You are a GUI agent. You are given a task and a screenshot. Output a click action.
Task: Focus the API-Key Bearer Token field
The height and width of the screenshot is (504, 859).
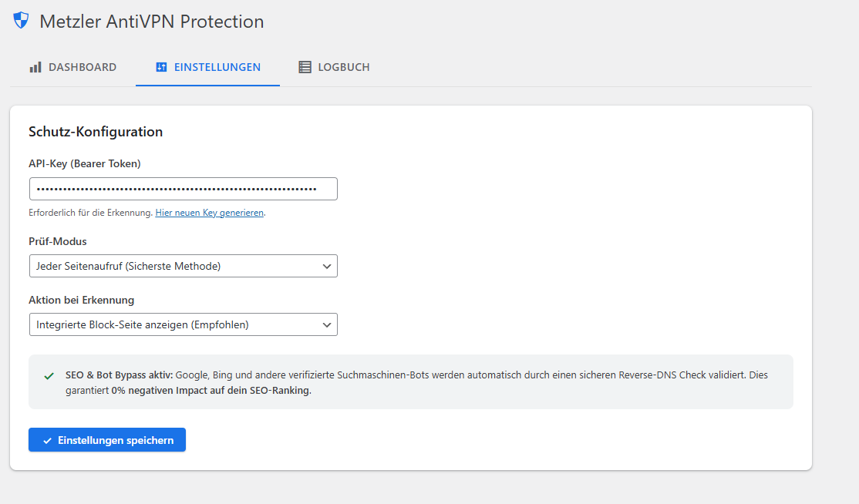[x=183, y=189]
